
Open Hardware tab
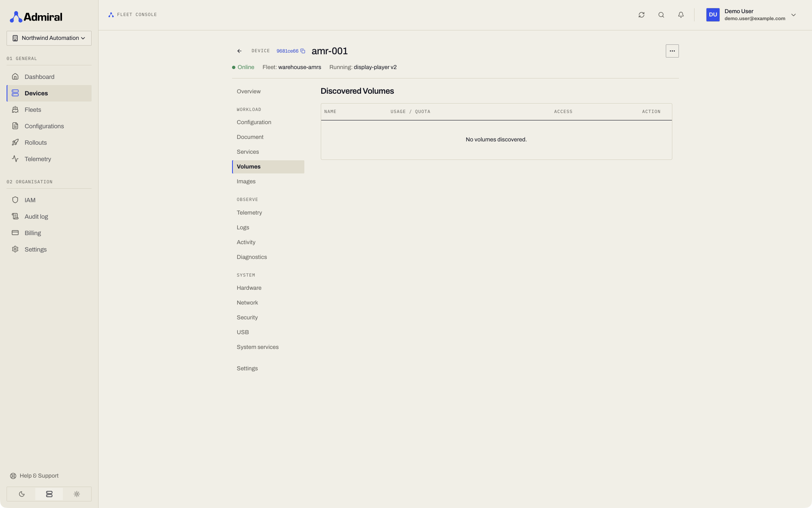(x=268, y=288)
